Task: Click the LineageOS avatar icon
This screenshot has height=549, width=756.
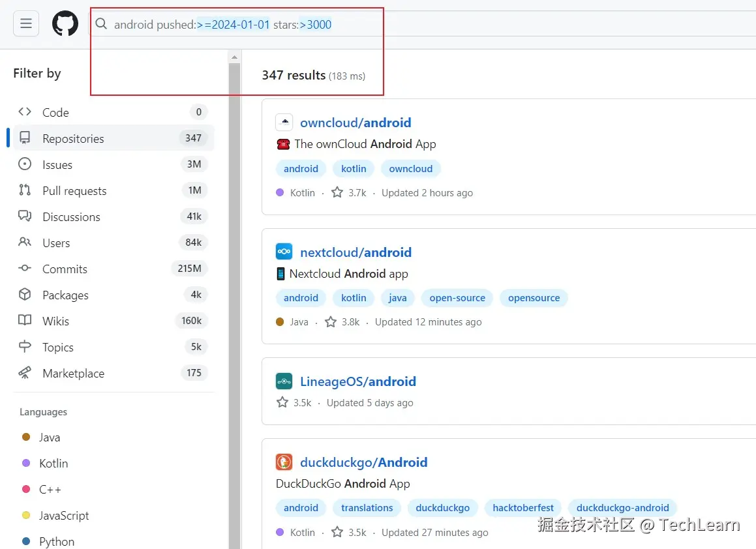Action: click(x=284, y=381)
